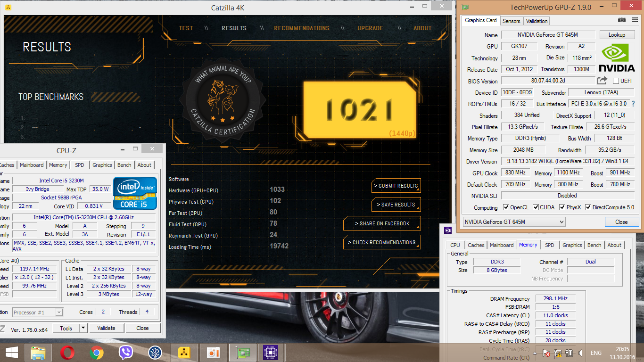Image resolution: width=644 pixels, height=362 pixels.
Task: Show hidden system tray icons
Action: coord(534,353)
